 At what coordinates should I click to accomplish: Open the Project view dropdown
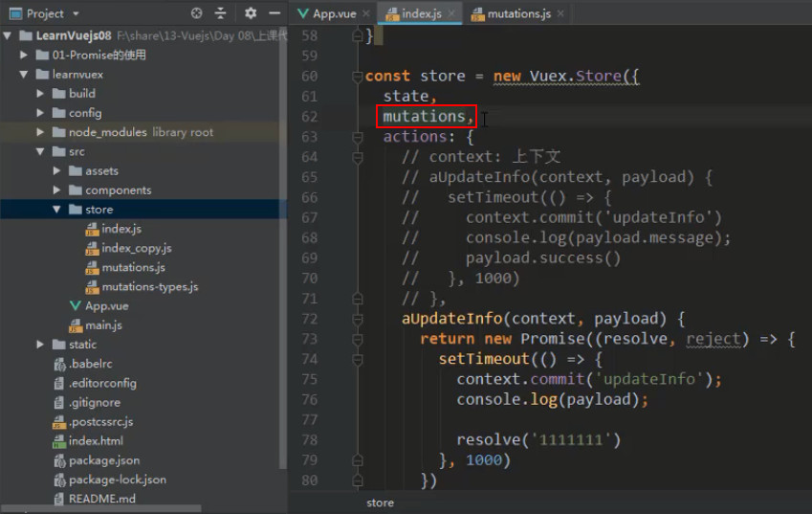point(77,14)
